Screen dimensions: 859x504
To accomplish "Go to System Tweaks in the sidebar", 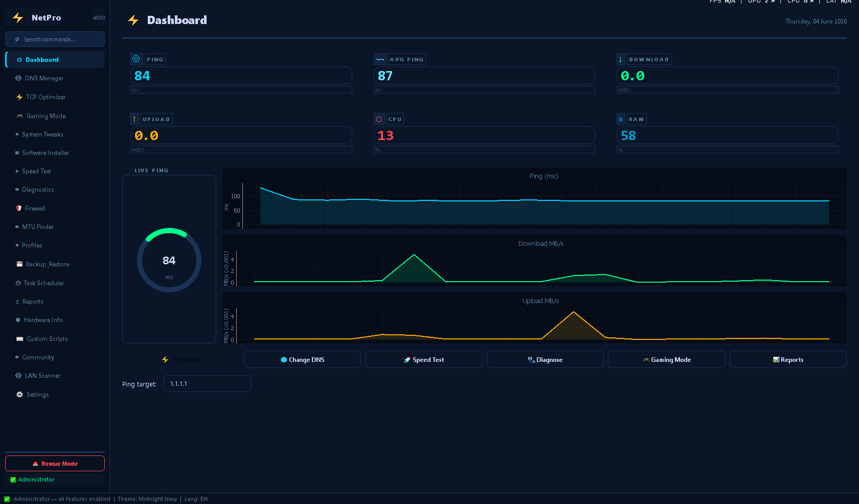I will (x=55, y=134).
